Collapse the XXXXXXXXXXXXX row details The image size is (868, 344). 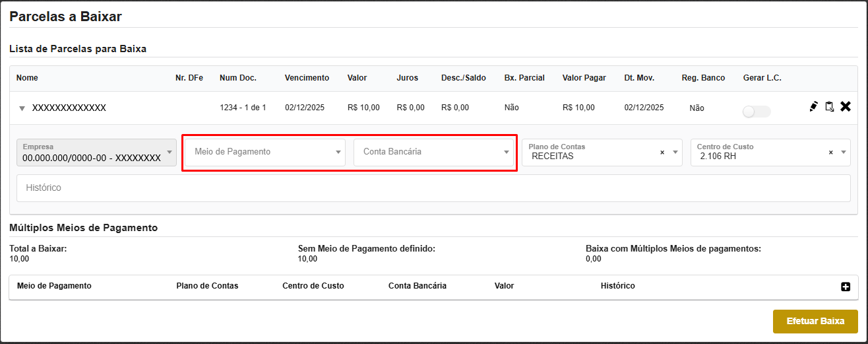pos(22,108)
